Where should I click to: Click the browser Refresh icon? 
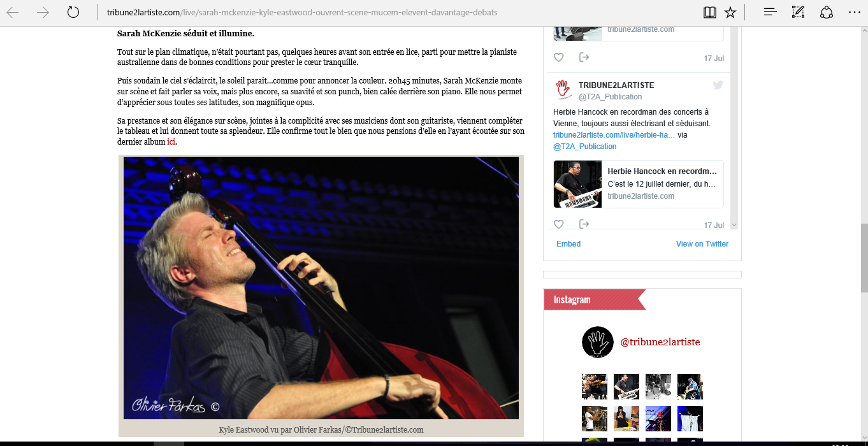[x=73, y=12]
